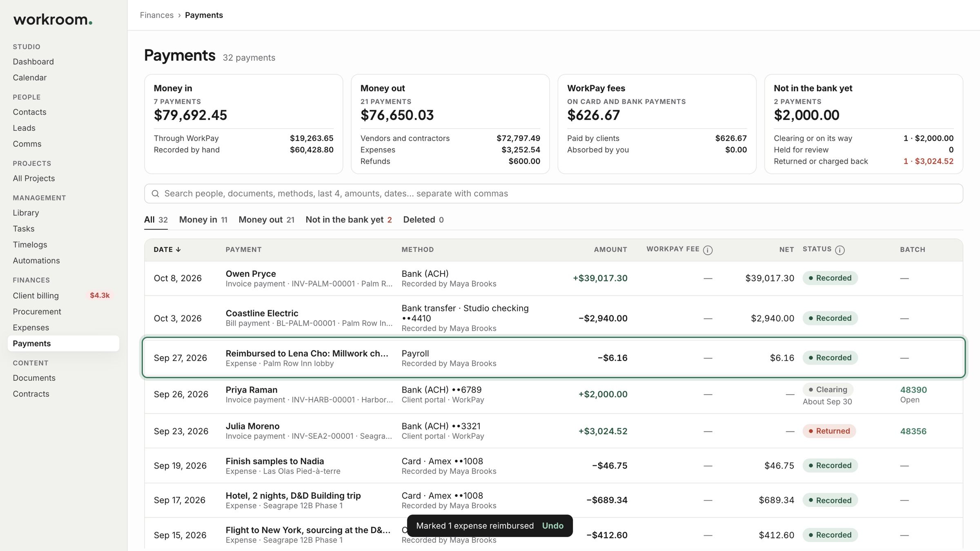
Task: Open the Dashboard page
Action: coord(33,62)
